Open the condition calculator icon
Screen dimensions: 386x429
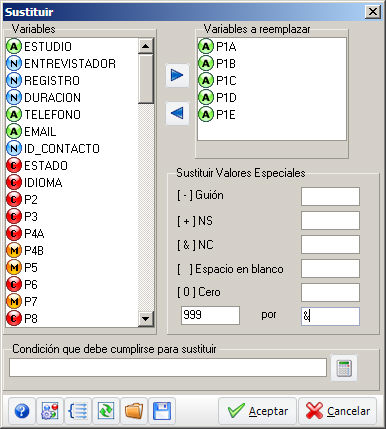click(x=344, y=368)
